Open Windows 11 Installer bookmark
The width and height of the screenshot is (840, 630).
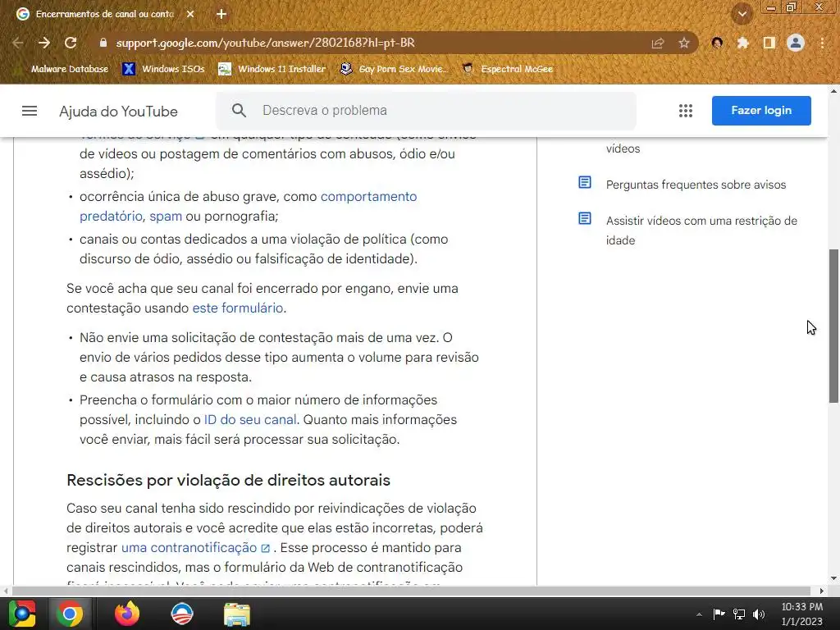[x=272, y=69]
